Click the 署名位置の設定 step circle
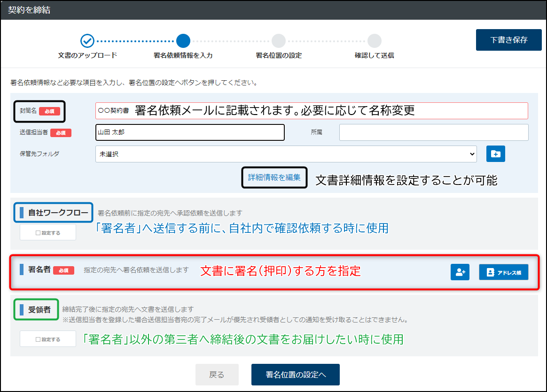Screen dimensions: 547x392 click(x=279, y=41)
